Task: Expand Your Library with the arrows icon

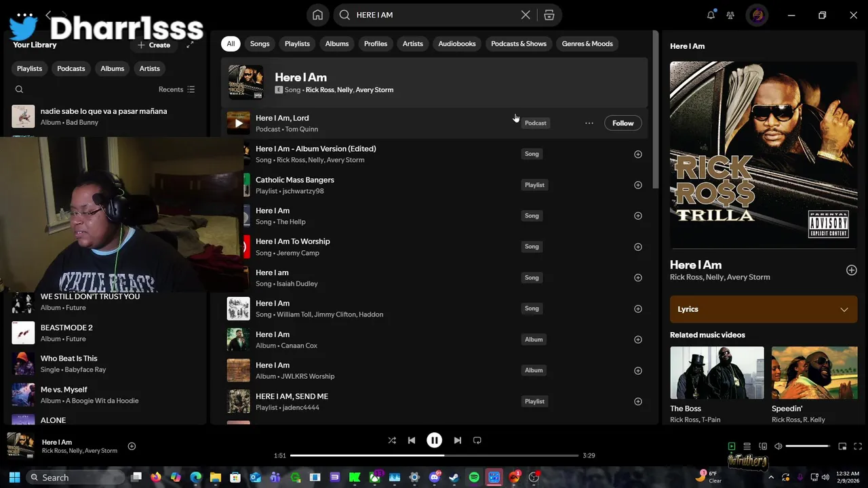Action: tap(190, 45)
